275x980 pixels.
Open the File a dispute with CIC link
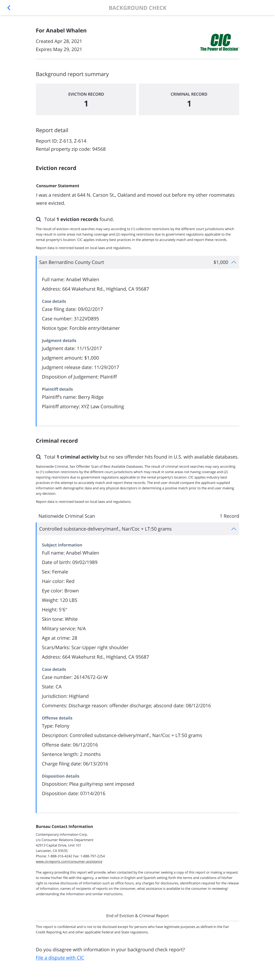click(x=60, y=958)
